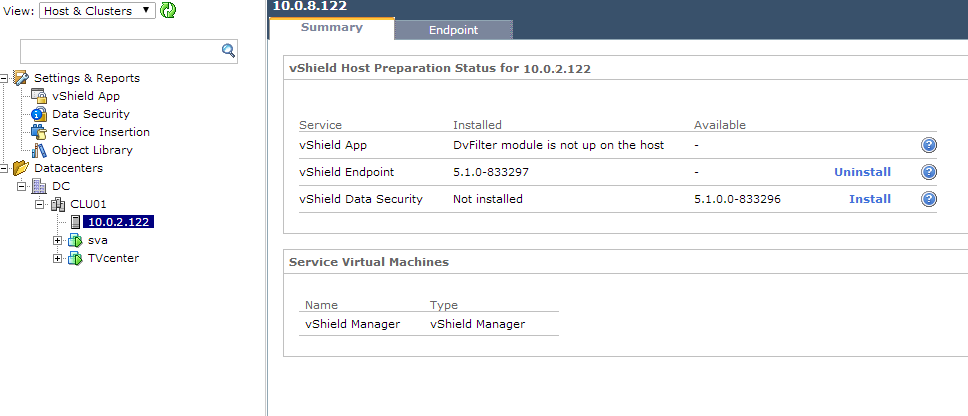Click the green refresh icon beside View
Screen dimensions: 968x416
[168, 10]
